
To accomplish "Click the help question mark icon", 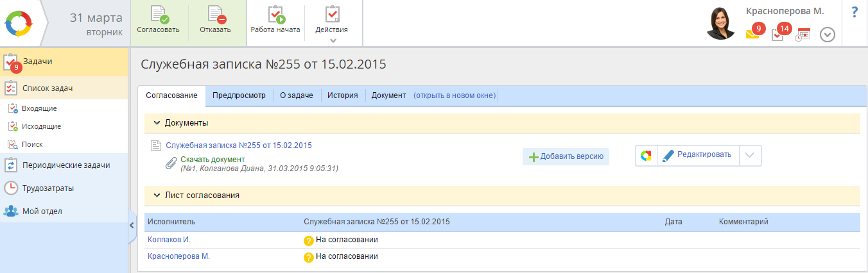I will coord(855,12).
